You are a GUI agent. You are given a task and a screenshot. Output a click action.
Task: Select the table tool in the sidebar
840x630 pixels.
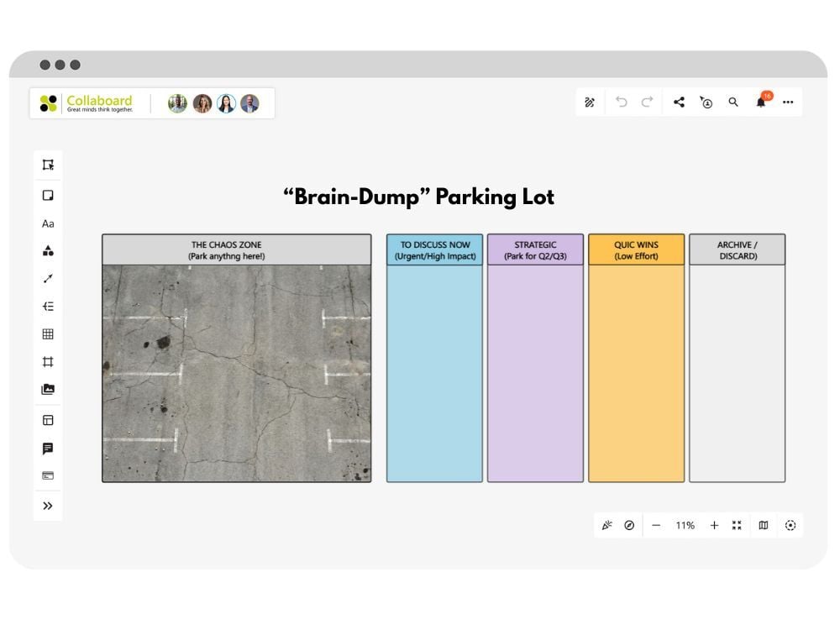[x=48, y=333]
